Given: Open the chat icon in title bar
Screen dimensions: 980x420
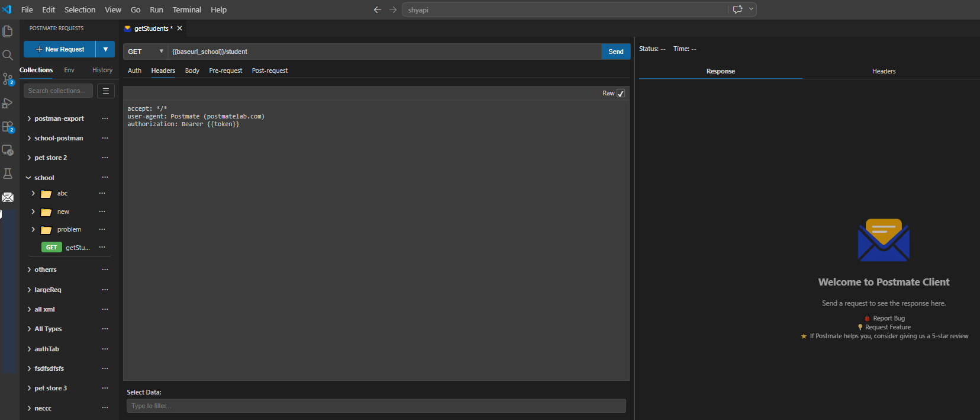Looking at the screenshot, I should (737, 9).
